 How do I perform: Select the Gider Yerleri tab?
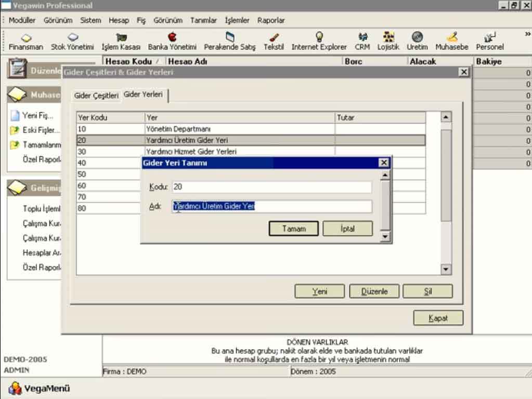click(x=143, y=95)
